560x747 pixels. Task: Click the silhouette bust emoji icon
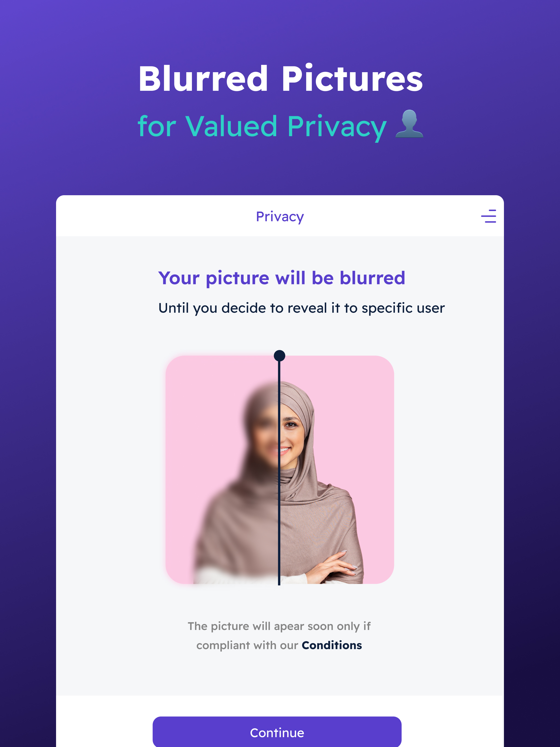pos(409,124)
